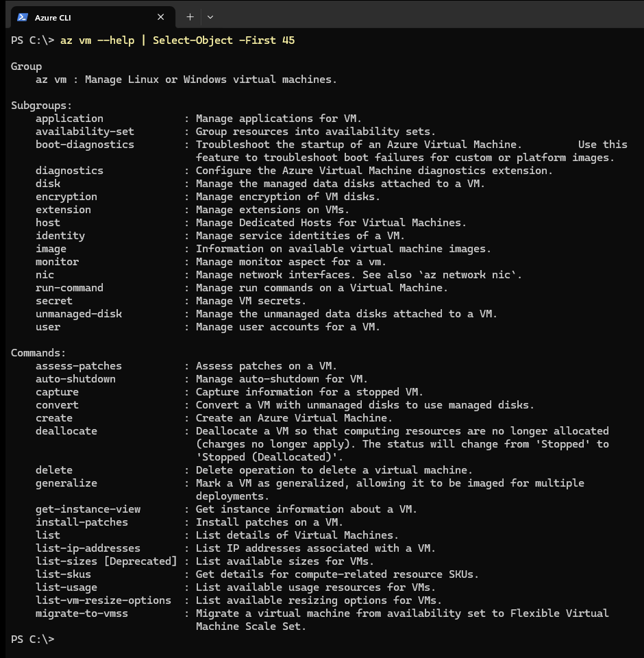Viewport: 644px width, 658px height.
Task: Click the 'identity' subgroup name
Action: pos(60,236)
